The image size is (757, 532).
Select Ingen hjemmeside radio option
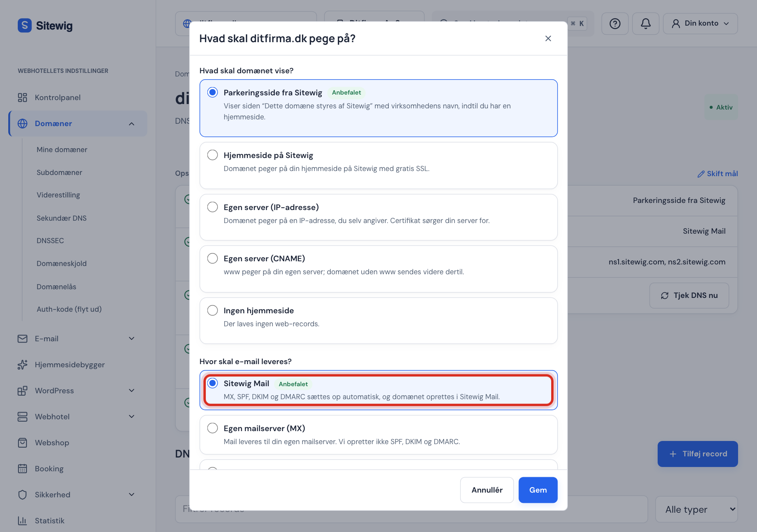213,310
